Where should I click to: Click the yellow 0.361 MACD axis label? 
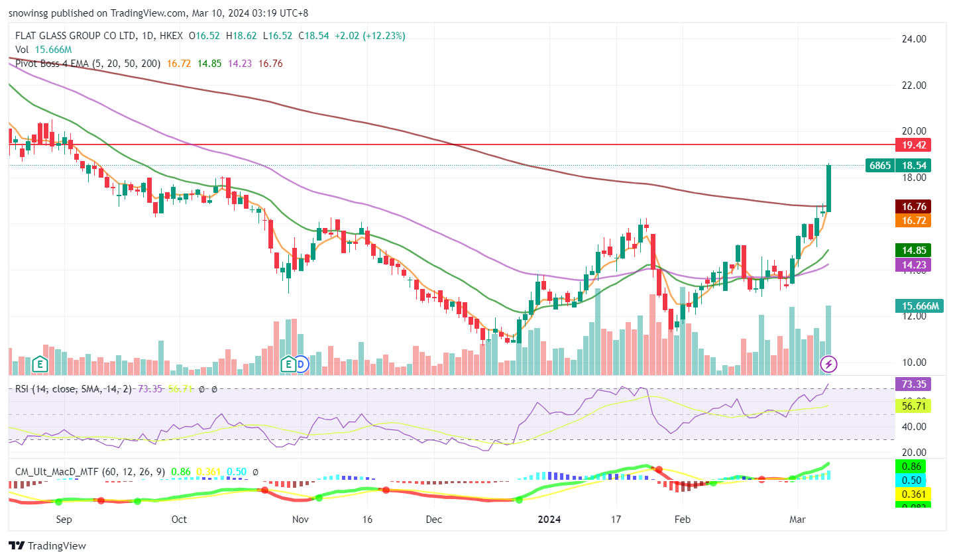coord(913,494)
